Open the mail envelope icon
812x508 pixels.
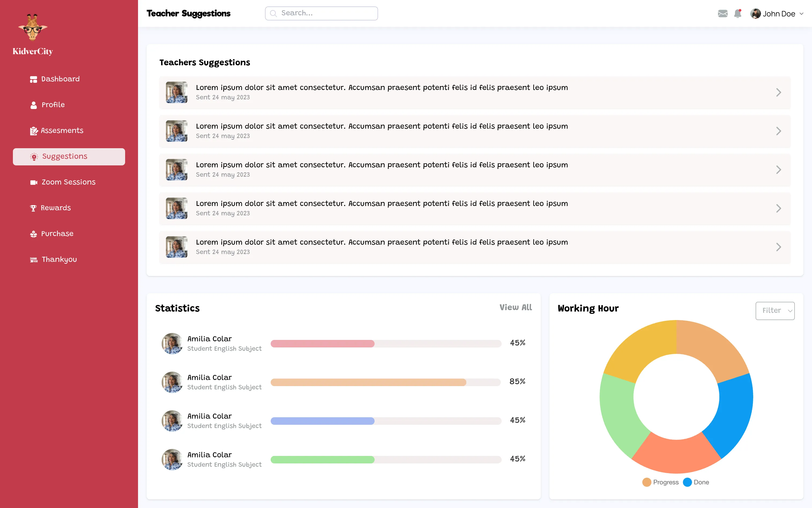[x=722, y=13]
